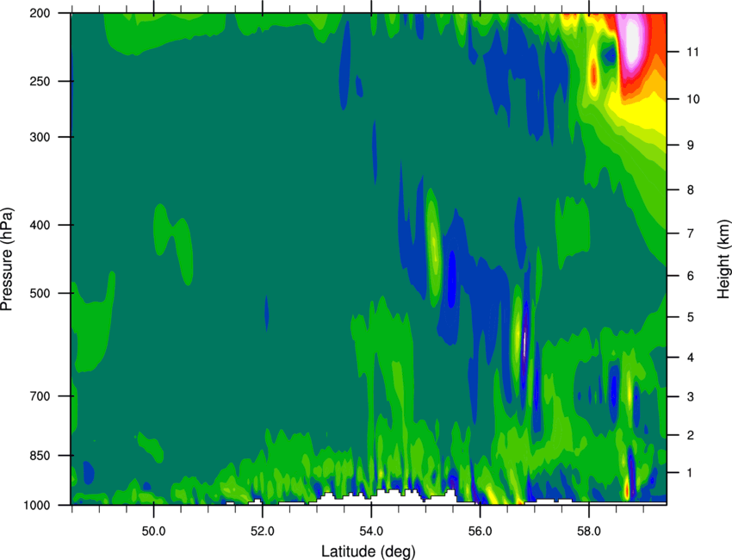Viewport: 732px width, 560px height.
Task: Click the 850 pressure tick label
Action: click(40, 456)
